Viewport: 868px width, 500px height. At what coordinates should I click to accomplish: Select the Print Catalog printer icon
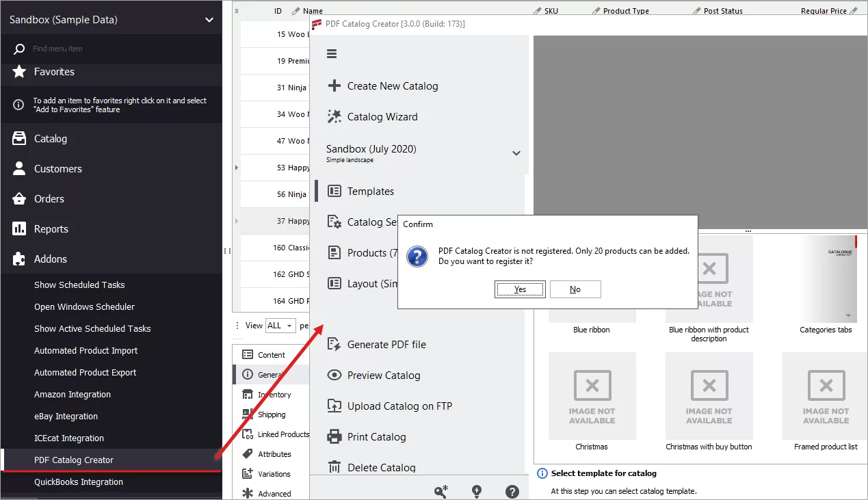point(334,436)
